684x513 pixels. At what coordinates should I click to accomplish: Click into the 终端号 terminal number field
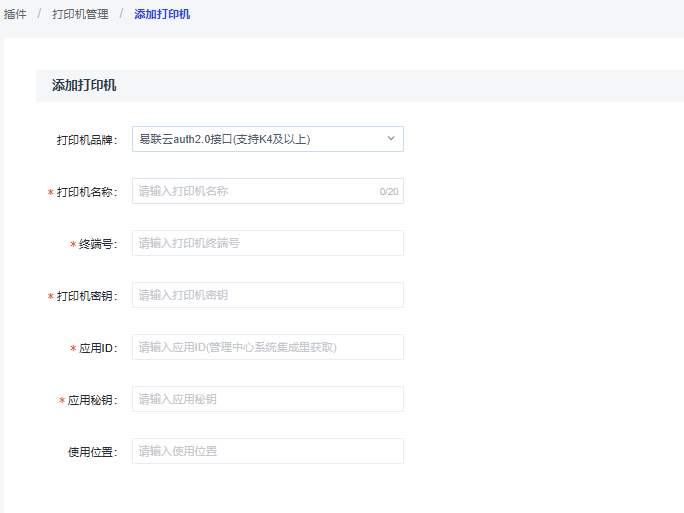coord(267,243)
